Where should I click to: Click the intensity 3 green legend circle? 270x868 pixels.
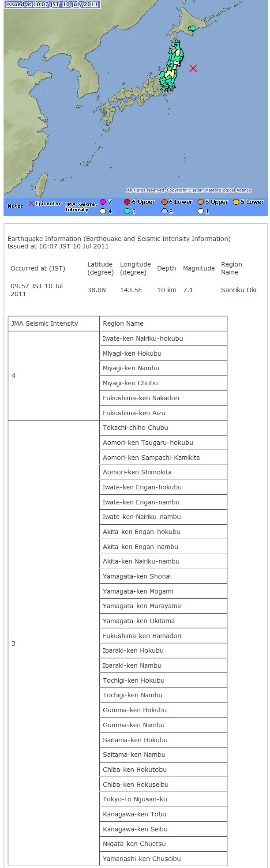click(127, 211)
